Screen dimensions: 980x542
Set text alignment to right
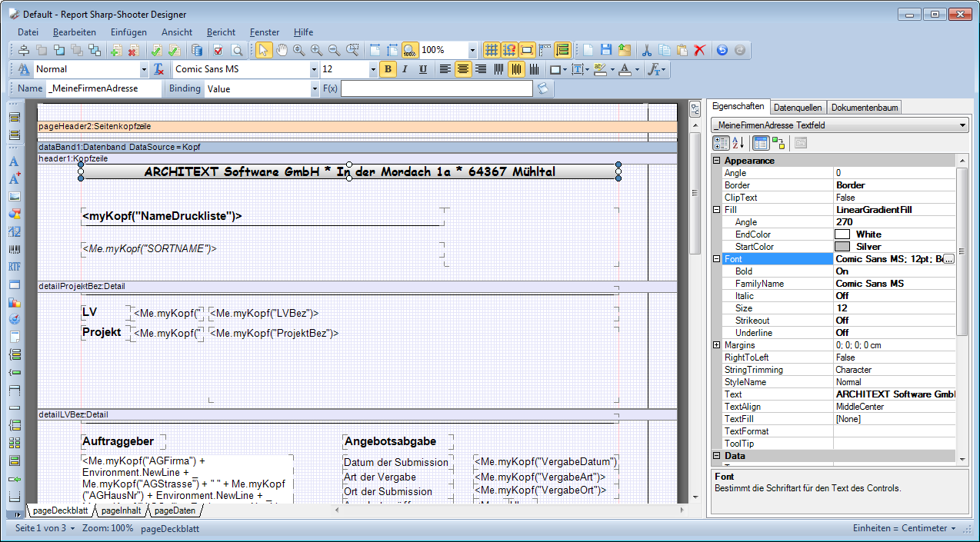481,69
